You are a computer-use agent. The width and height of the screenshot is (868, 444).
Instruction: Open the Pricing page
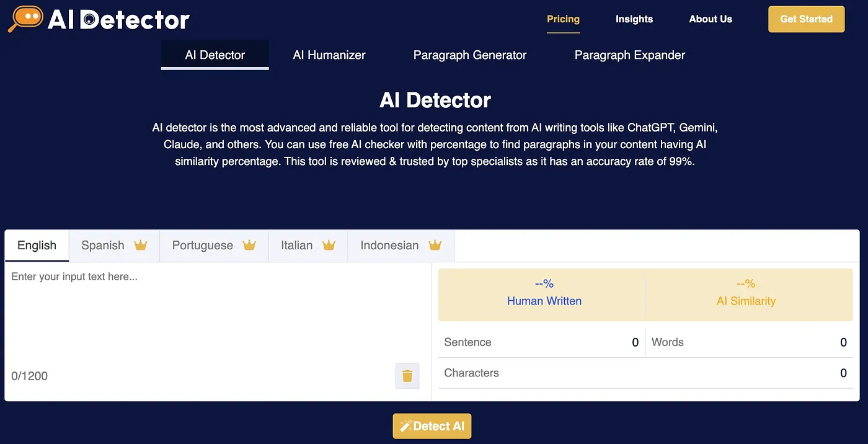[x=563, y=19]
